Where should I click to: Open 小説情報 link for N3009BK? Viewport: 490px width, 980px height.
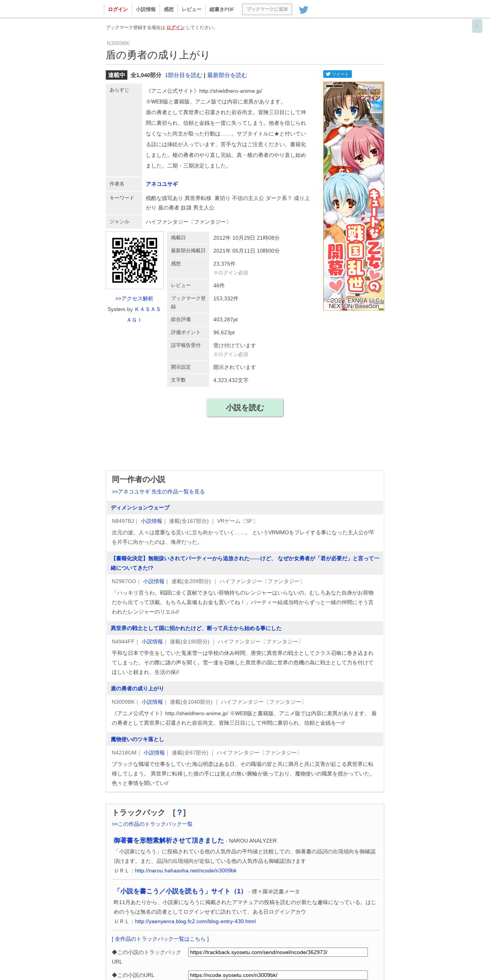pos(152,702)
